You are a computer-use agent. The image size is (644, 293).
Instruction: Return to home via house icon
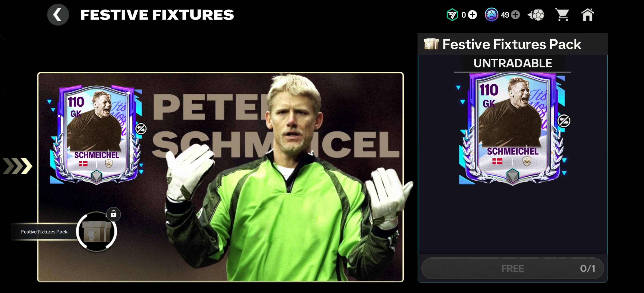(x=587, y=15)
